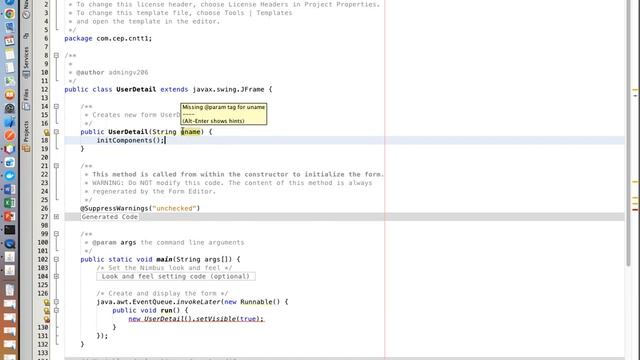Click line number 18 in the gutter
The width and height of the screenshot is (640, 360).
point(44,140)
